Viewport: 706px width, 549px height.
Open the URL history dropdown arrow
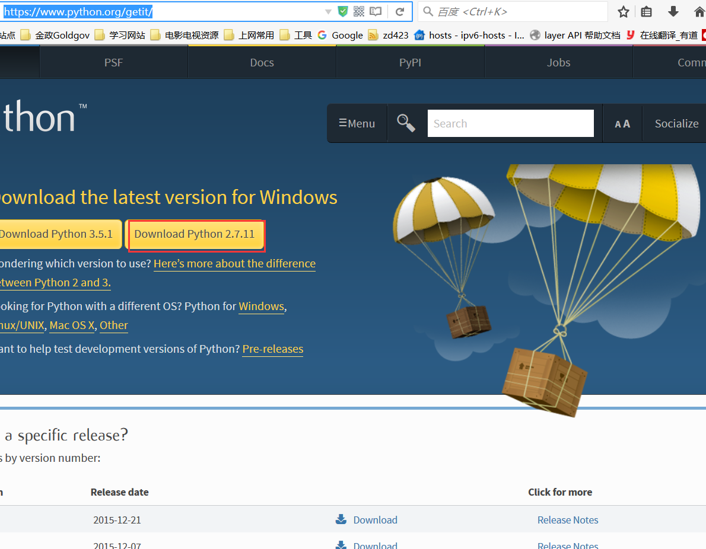tap(328, 12)
